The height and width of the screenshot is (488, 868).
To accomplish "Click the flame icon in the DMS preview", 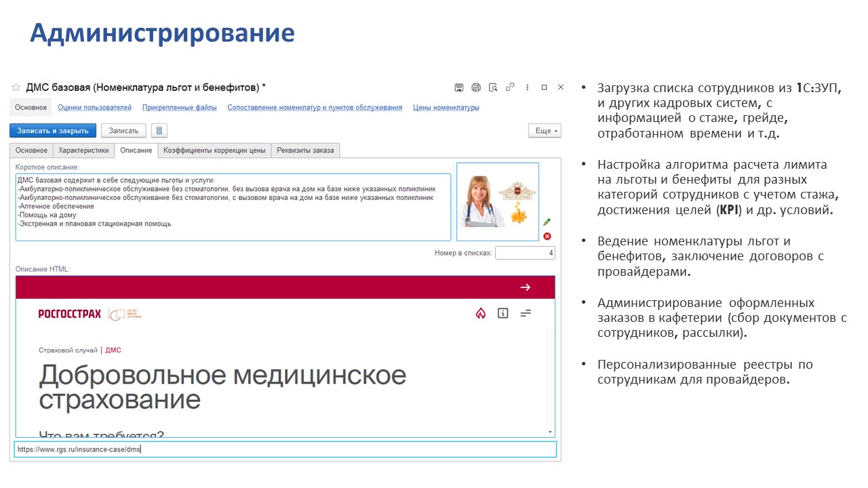I will (x=481, y=313).
